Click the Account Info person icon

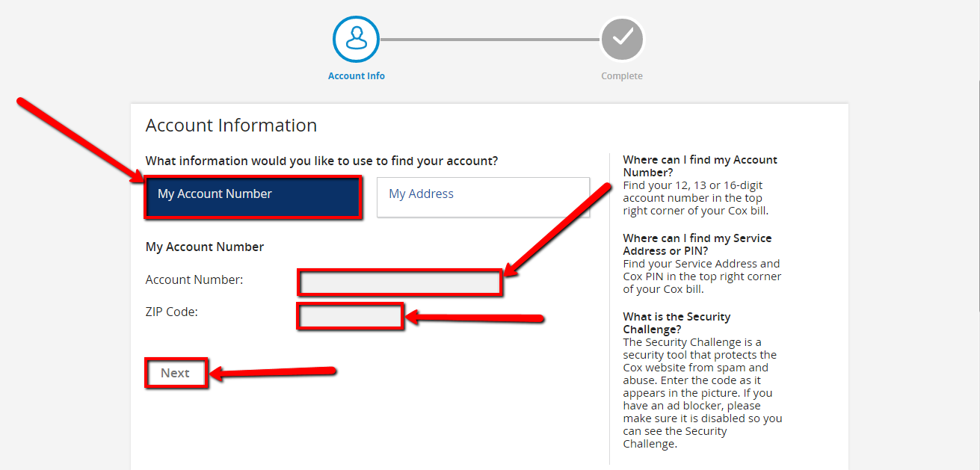pos(356,39)
